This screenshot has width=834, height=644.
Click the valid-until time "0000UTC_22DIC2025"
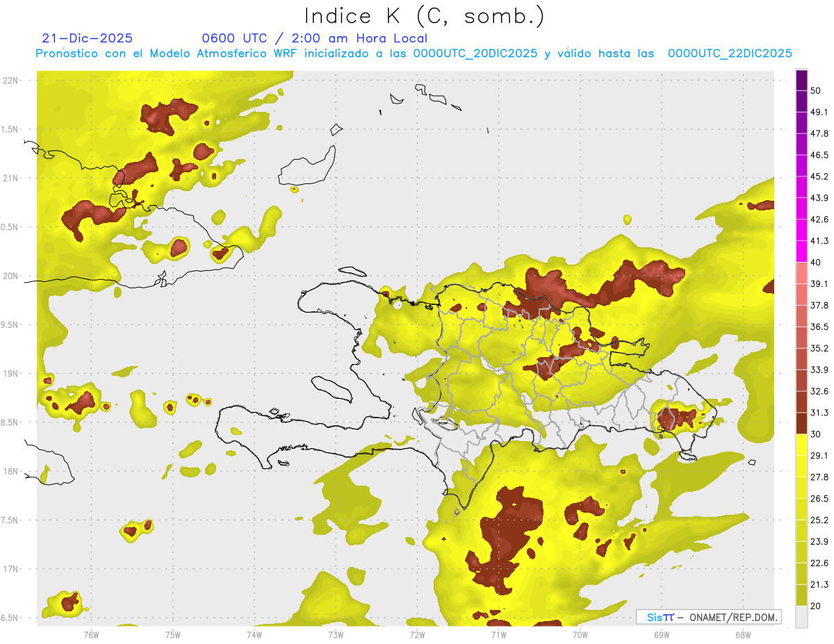coord(730,53)
